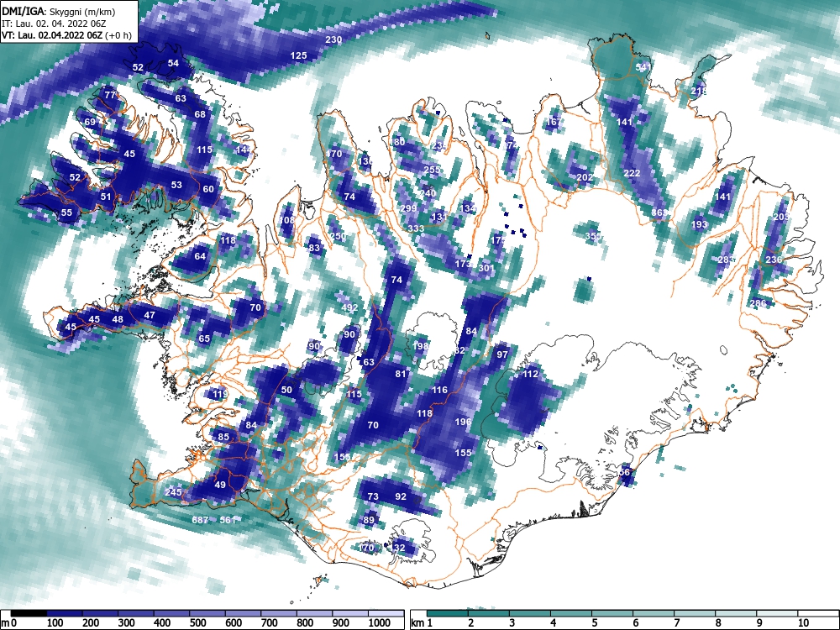Select the map value 49 in the southwest
840x630 pixels.
pos(219,485)
